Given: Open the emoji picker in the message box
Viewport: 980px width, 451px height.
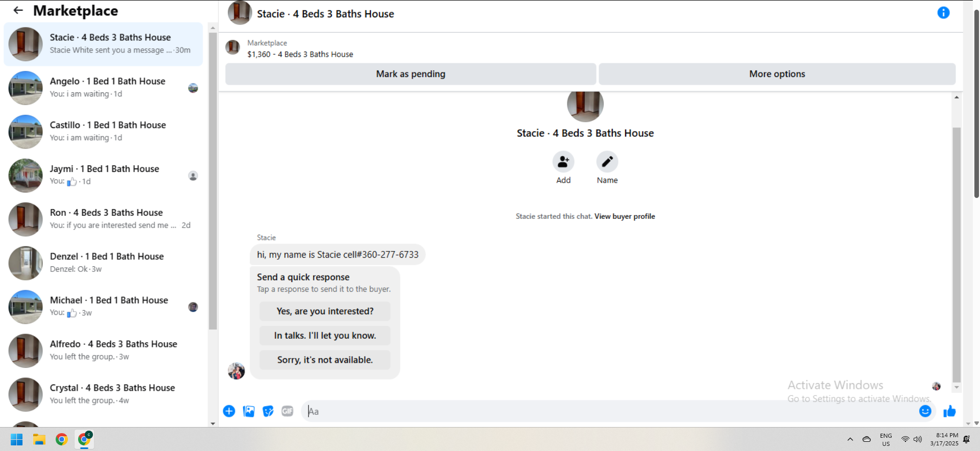Looking at the screenshot, I should click(x=925, y=411).
